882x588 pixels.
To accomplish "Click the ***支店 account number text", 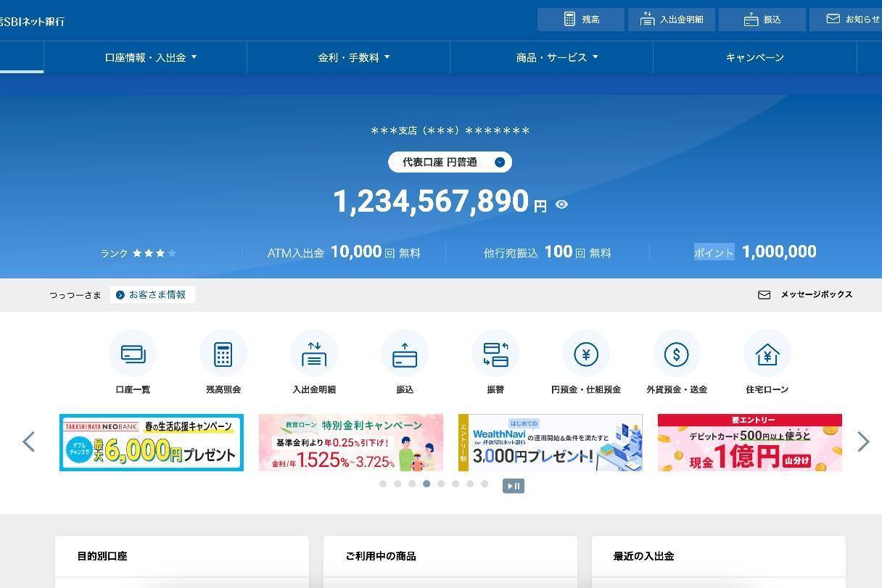I will coord(450,131).
